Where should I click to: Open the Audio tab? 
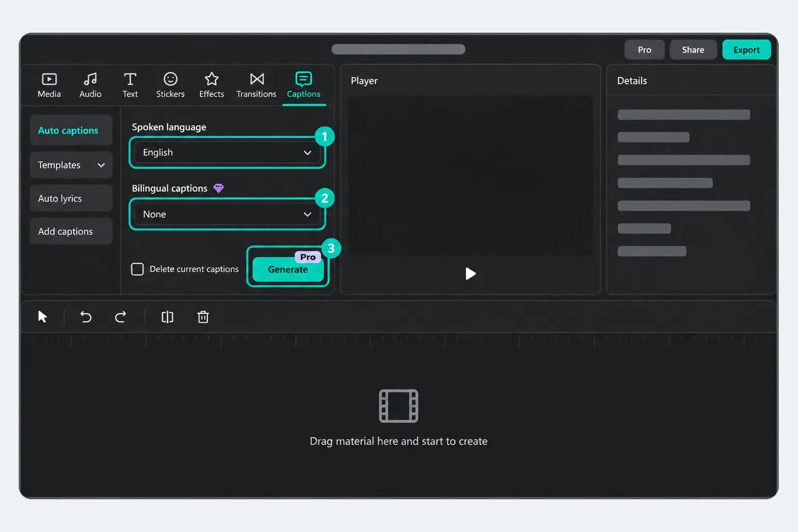[90, 85]
